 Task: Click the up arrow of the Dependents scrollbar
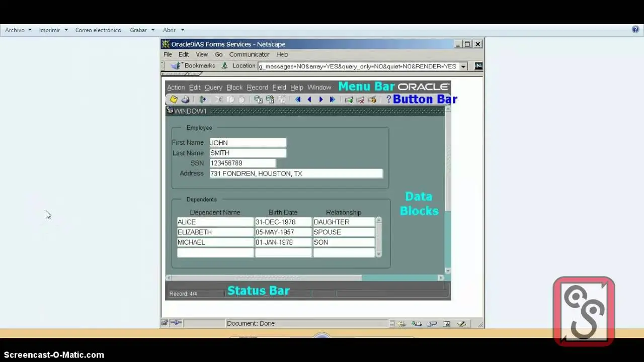(379, 220)
